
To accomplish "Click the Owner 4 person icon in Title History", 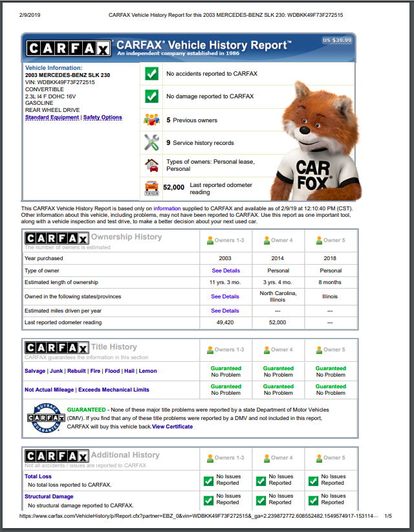I will pos(267,349).
